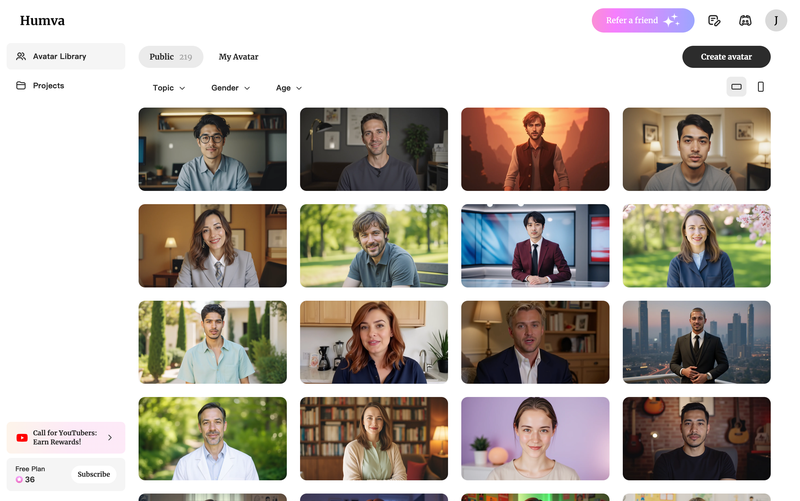
Task: Click the Create avatar button
Action: tap(726, 57)
